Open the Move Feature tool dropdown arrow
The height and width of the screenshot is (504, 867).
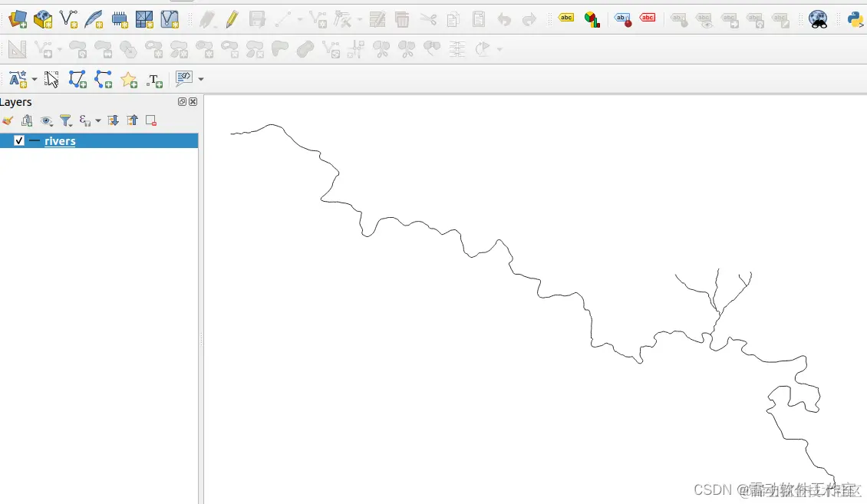click(x=59, y=49)
